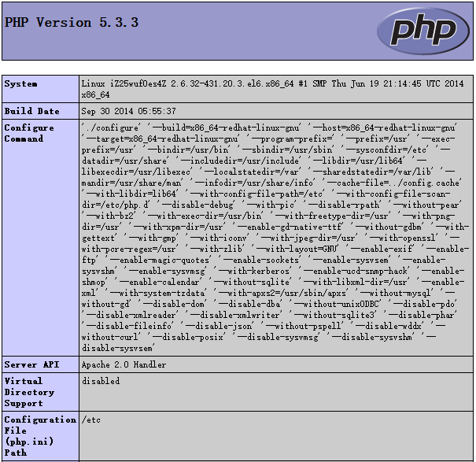The height and width of the screenshot is (462, 476).
Task: Select the 'PHP Version 5.3.3' heading
Action: pyautogui.click(x=72, y=23)
